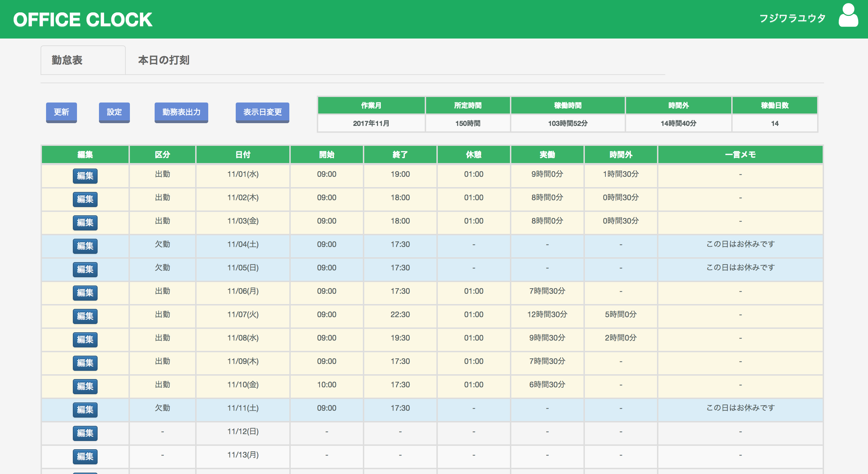
Task: Edit the 11/04(土) absence entry
Action: click(85, 246)
